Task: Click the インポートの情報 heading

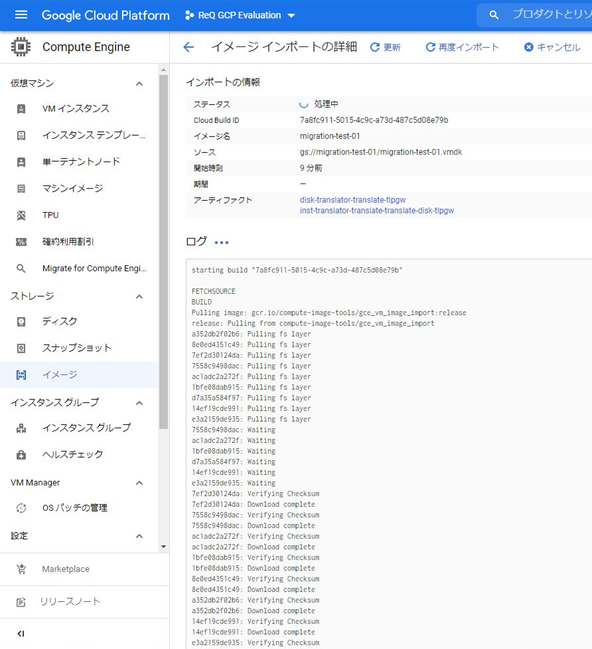Action: point(223,82)
